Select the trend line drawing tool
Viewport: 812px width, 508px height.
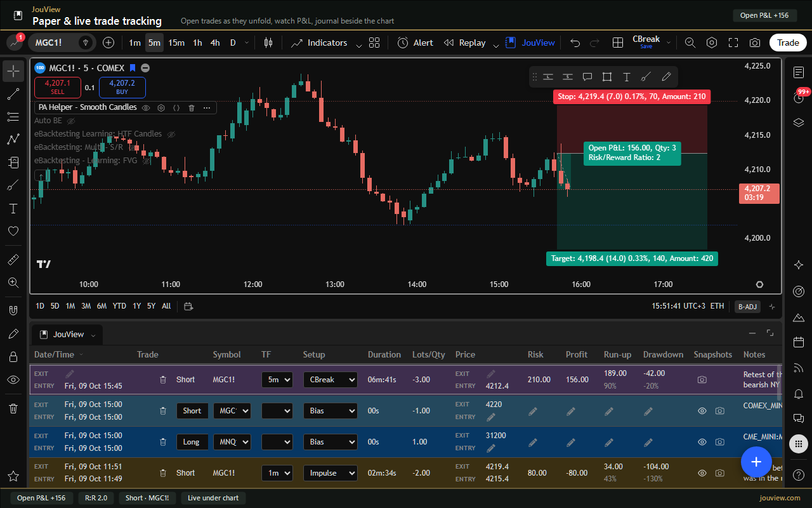click(x=13, y=95)
